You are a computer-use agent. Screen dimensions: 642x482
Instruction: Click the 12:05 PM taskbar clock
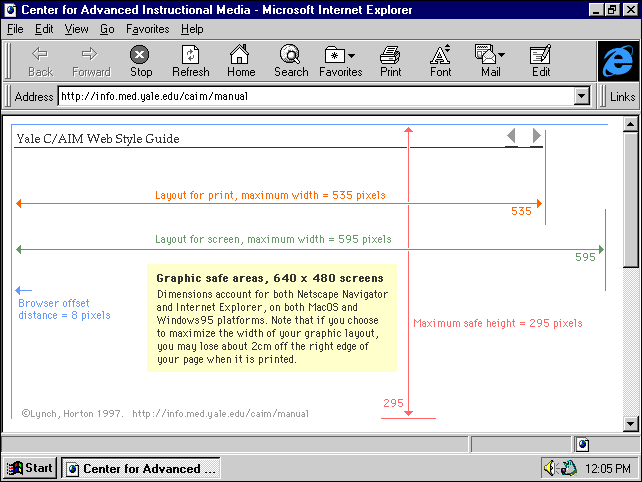click(x=608, y=468)
